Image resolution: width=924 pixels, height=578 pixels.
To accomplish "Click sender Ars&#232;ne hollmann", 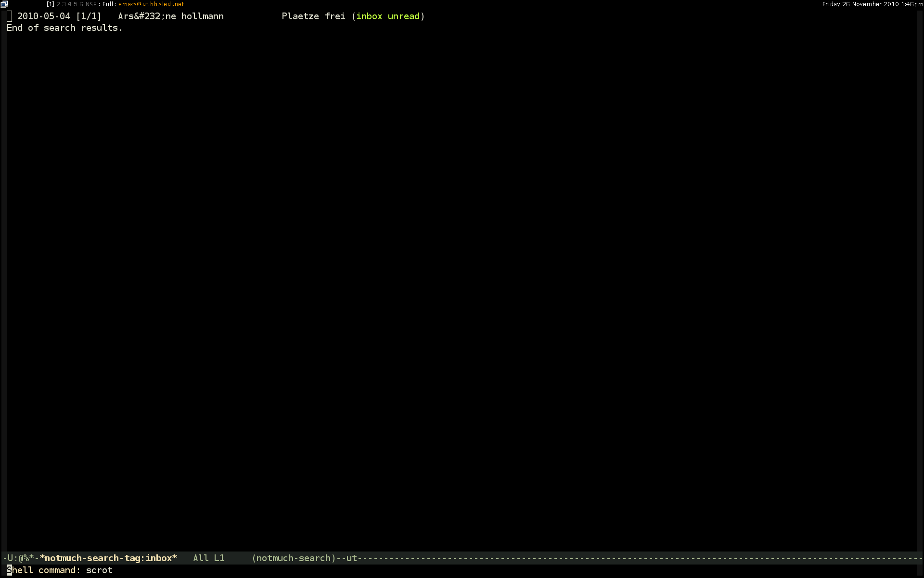I will (x=171, y=16).
